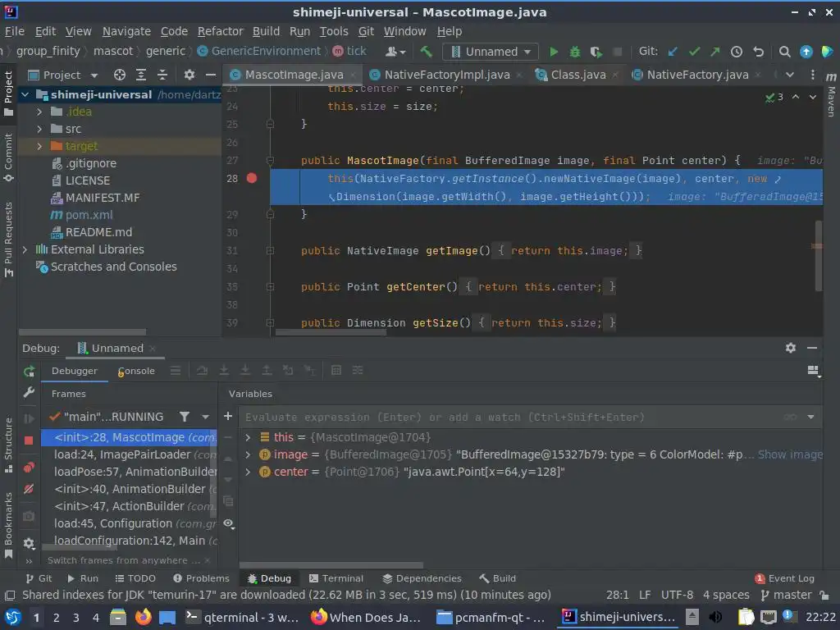Select opened file target icon in Project panel
Screen dimensions: 840x630
click(120, 75)
